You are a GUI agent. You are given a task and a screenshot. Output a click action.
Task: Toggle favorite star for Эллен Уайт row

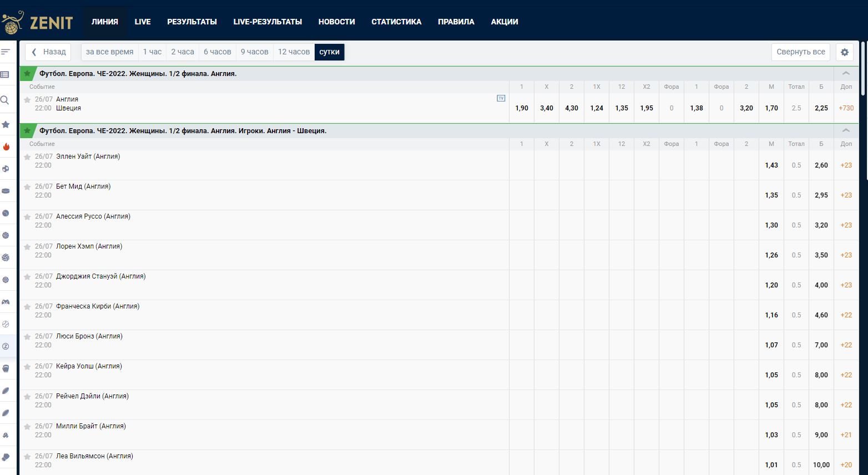coord(27,157)
